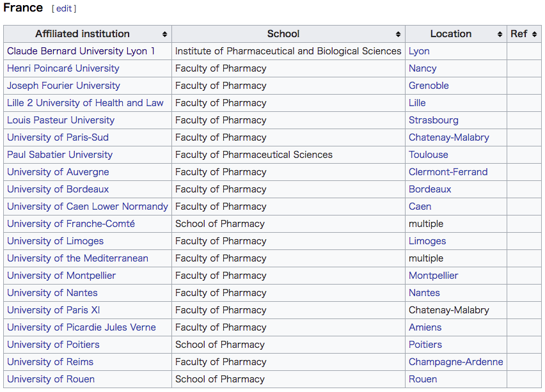Open Claude Bernard University Lyon 1 link
This screenshot has width=545, height=392.
pyautogui.click(x=81, y=51)
